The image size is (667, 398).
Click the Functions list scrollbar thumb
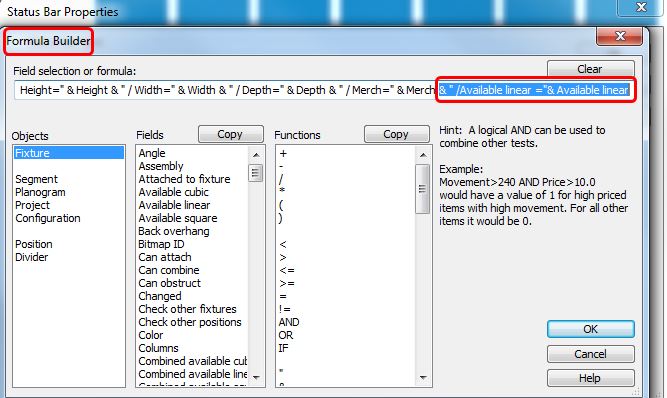(x=422, y=189)
